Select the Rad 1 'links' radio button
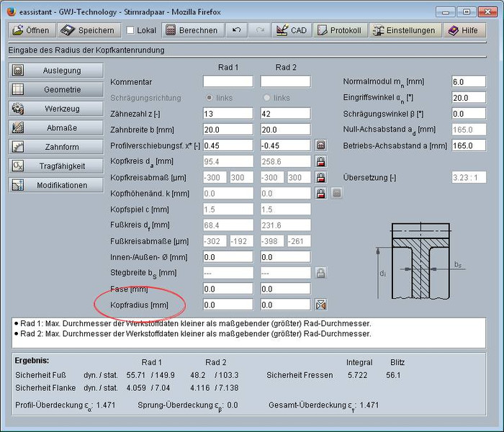This screenshot has width=504, height=432. pyautogui.click(x=210, y=98)
